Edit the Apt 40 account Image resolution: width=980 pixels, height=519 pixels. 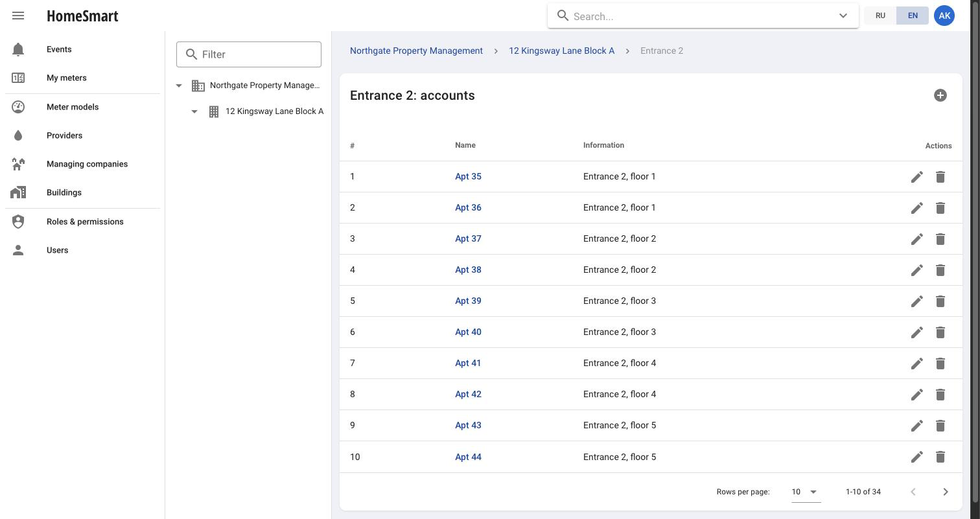point(917,332)
